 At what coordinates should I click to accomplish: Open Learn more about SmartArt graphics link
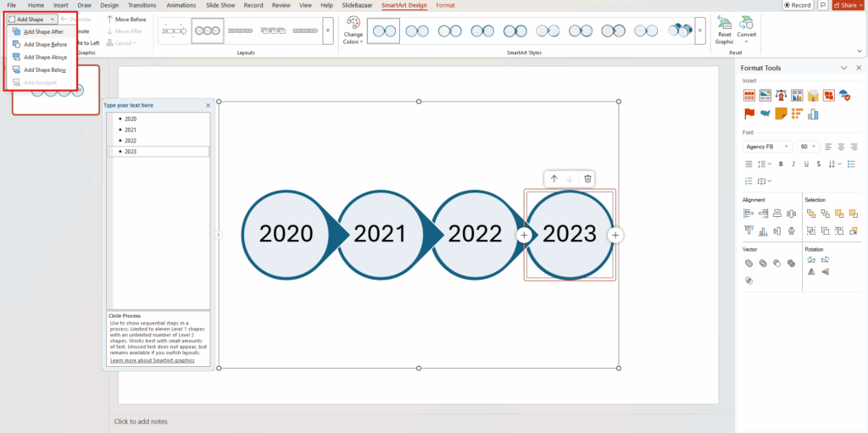(152, 360)
